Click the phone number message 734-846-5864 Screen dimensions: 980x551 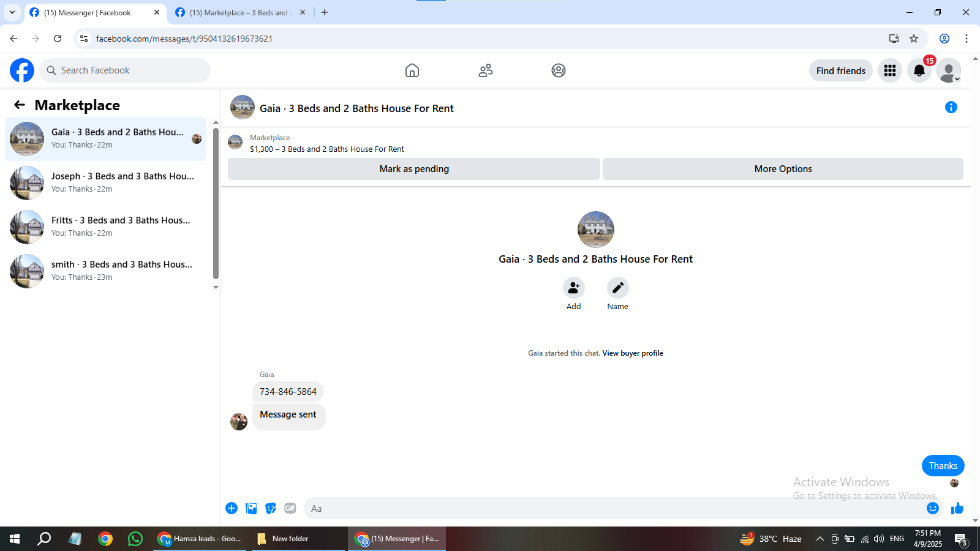click(x=288, y=392)
